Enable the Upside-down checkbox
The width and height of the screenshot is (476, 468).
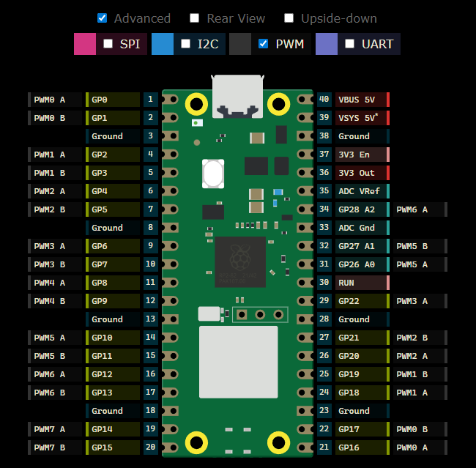[289, 18]
